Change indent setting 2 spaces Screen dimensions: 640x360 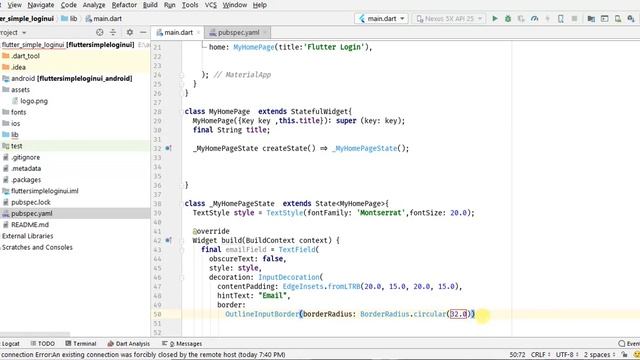point(599,355)
